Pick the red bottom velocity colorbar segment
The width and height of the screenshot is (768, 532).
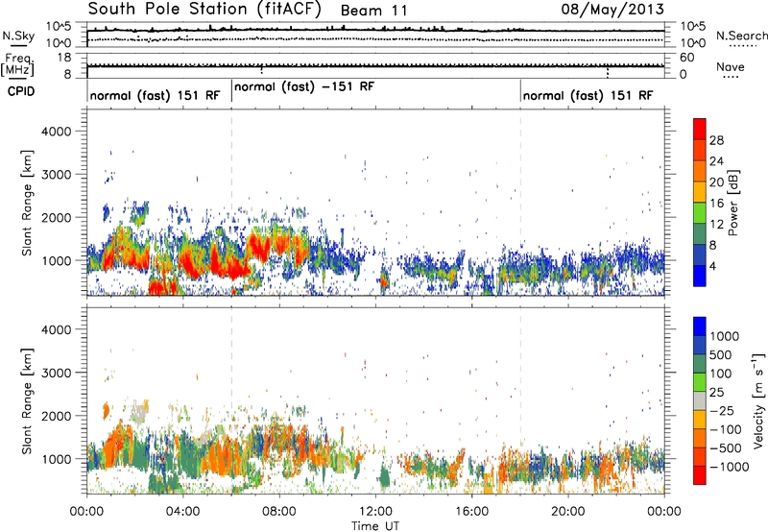700,475
